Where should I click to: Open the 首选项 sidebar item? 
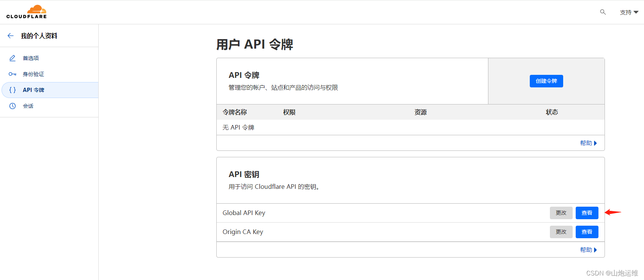pyautogui.click(x=49, y=58)
